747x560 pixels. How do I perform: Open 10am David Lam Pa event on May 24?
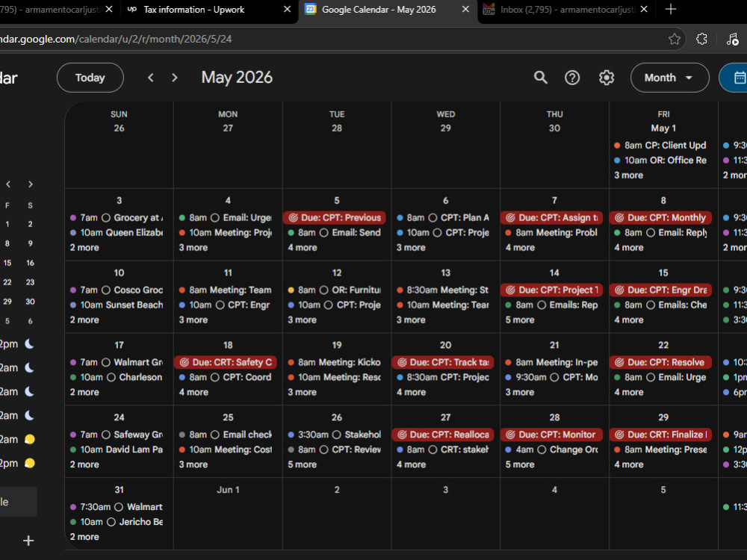coord(117,449)
